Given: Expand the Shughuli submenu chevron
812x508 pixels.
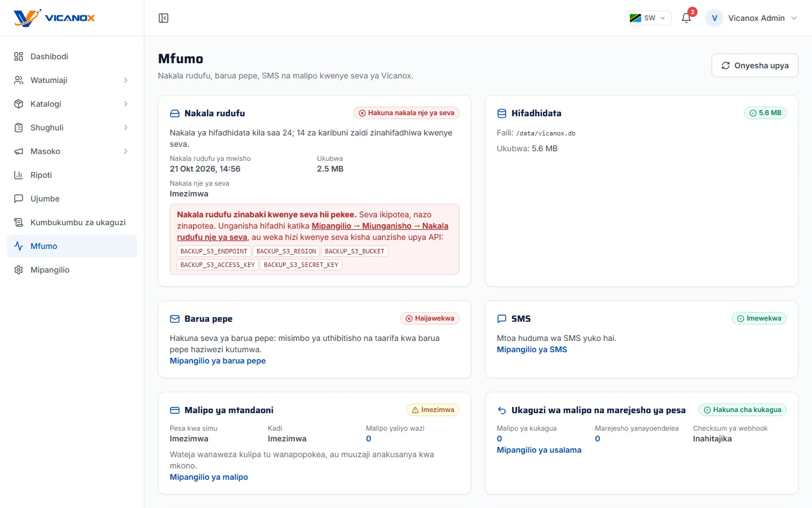Looking at the screenshot, I should tap(126, 128).
